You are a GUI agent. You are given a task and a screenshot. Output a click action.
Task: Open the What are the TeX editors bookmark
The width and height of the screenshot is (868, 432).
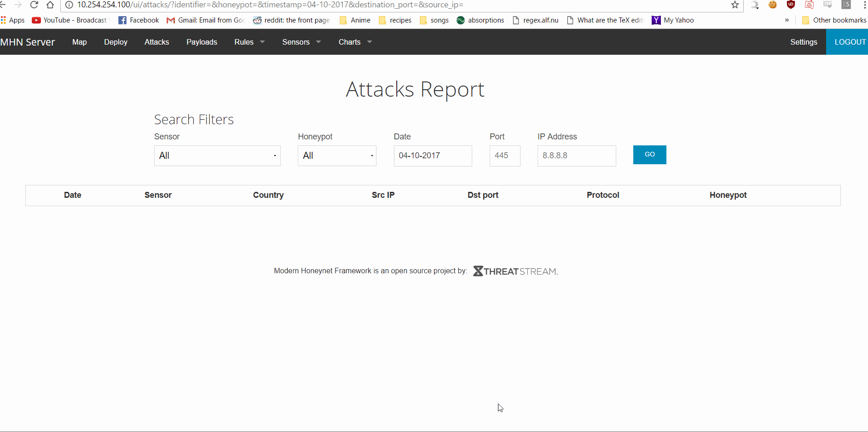click(x=605, y=20)
